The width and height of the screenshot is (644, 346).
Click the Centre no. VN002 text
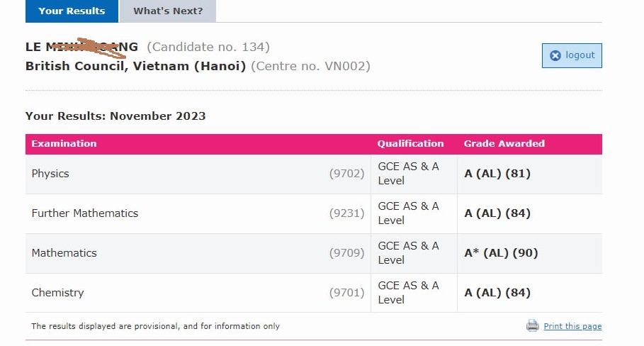point(311,66)
